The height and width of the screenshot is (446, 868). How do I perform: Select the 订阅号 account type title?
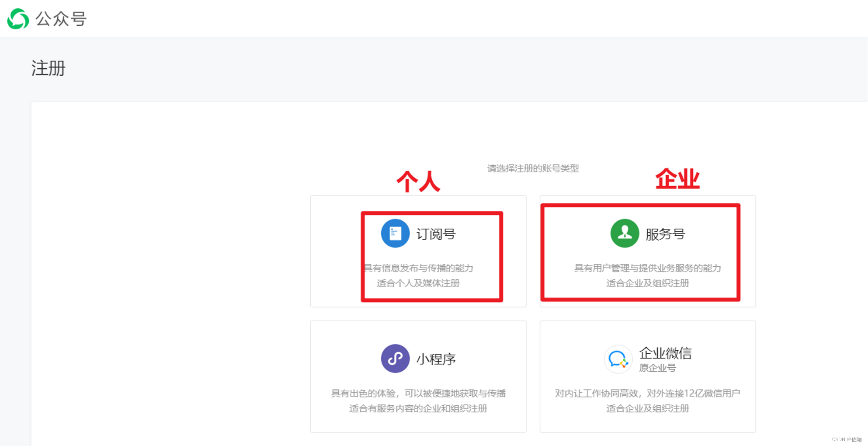tap(436, 234)
